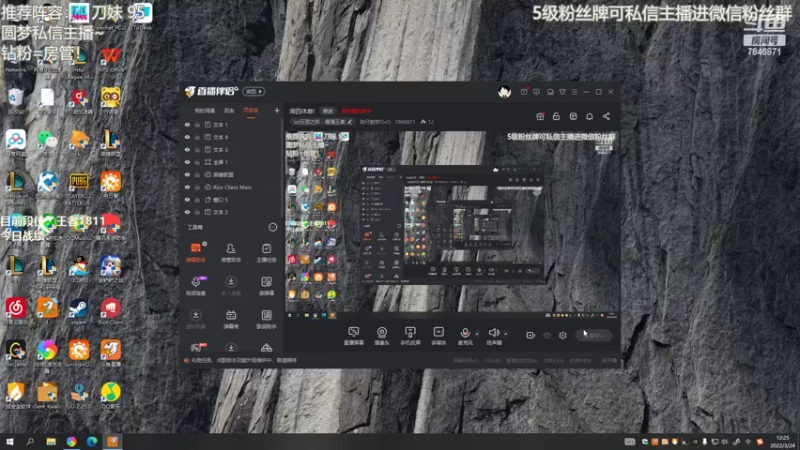Expand the microphone options arrow

click(477, 334)
